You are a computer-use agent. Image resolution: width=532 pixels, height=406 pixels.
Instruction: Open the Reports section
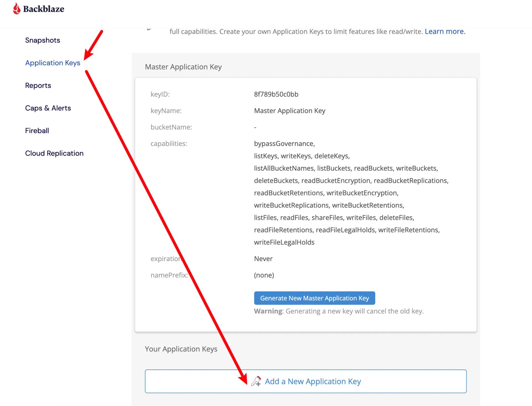coord(38,85)
